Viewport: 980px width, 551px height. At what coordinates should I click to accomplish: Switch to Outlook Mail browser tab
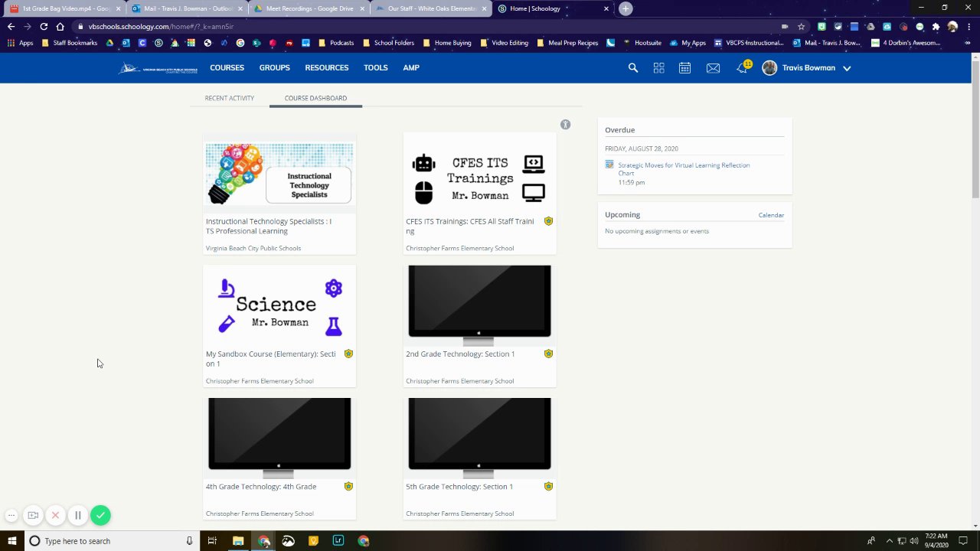pyautogui.click(x=186, y=8)
